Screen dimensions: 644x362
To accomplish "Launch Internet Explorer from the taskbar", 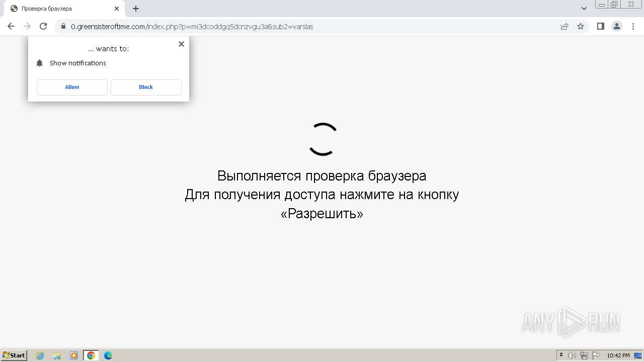I will click(x=40, y=355).
